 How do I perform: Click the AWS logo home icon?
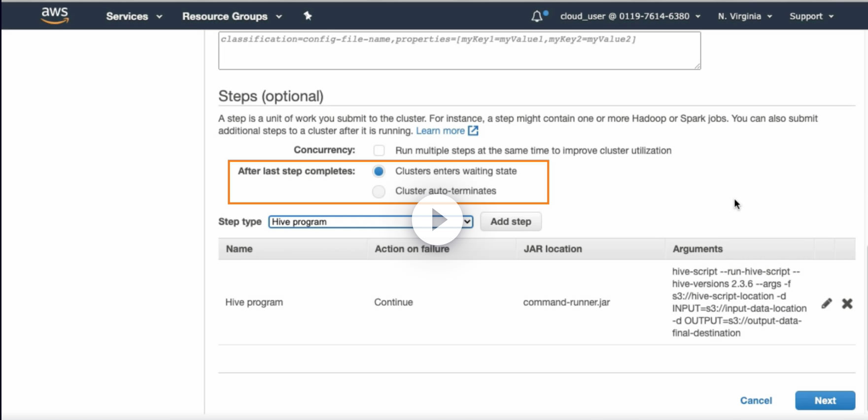pyautogui.click(x=54, y=16)
